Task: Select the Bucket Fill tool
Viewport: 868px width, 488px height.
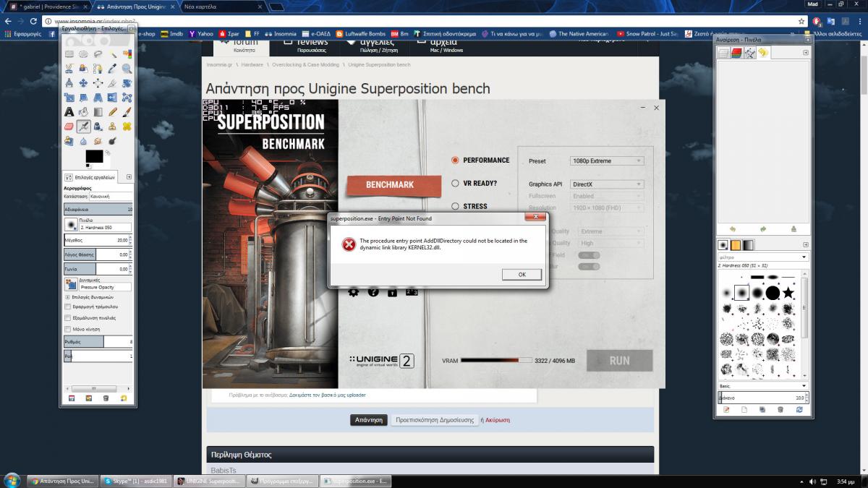Action: pyautogui.click(x=83, y=112)
